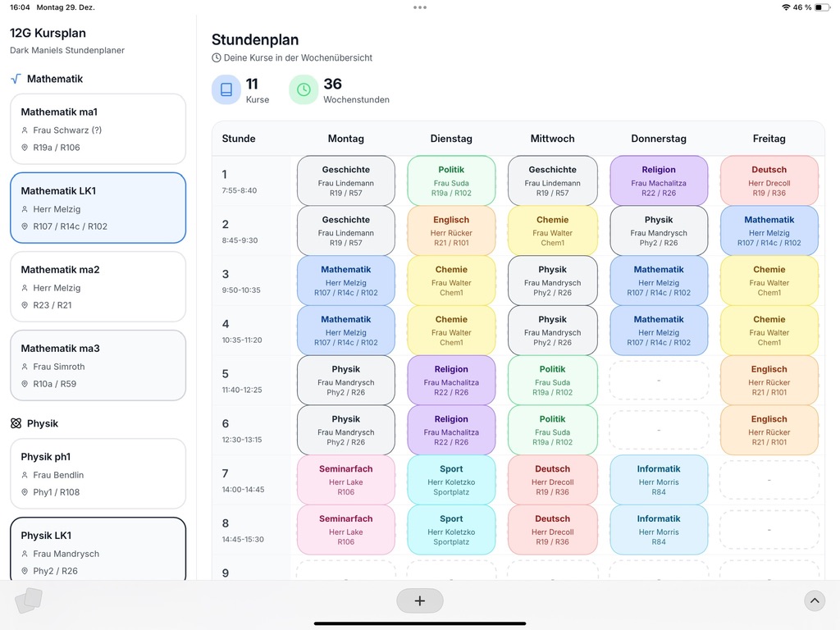Click the square-root Mathematik section icon

16,79
